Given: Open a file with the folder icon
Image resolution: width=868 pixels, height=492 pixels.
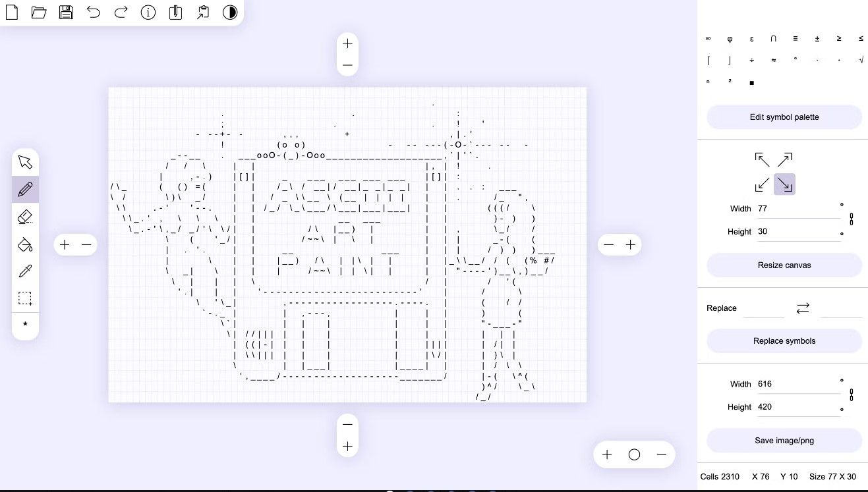Looking at the screenshot, I should click(x=39, y=12).
